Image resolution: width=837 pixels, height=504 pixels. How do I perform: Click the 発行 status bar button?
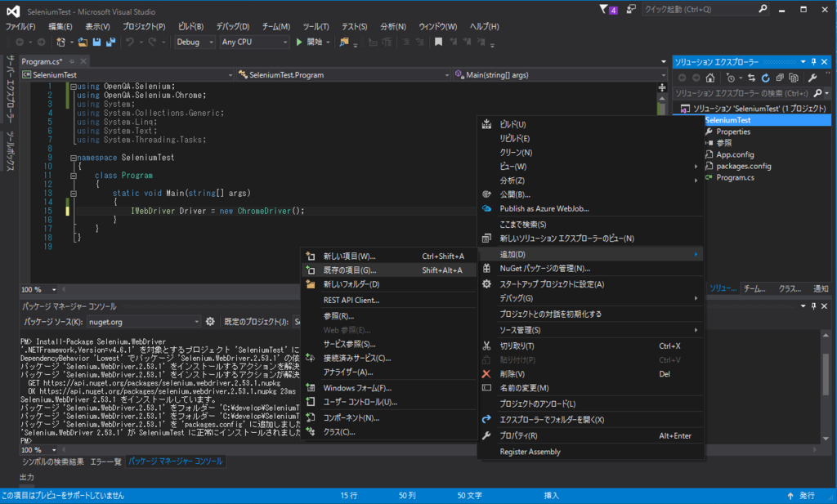801,496
